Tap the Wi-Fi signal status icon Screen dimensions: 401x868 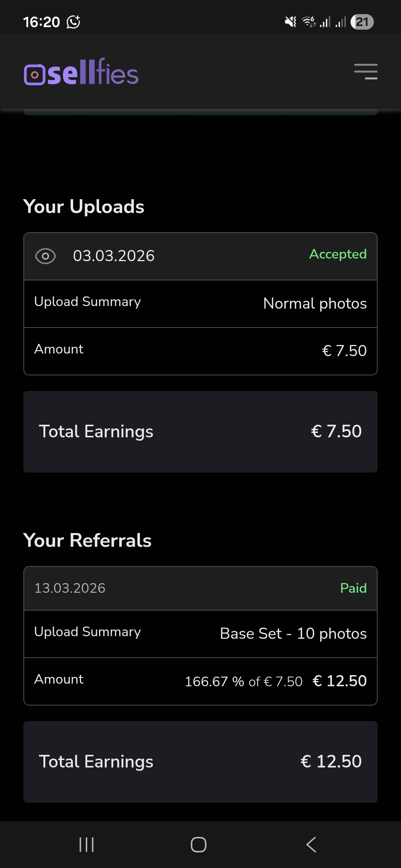309,22
